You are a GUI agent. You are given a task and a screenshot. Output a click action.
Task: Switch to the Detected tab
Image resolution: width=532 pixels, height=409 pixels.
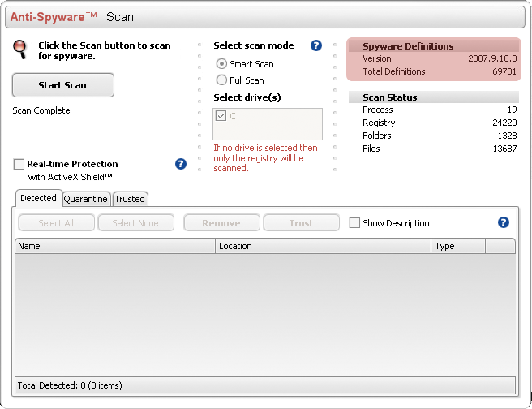pyautogui.click(x=38, y=198)
